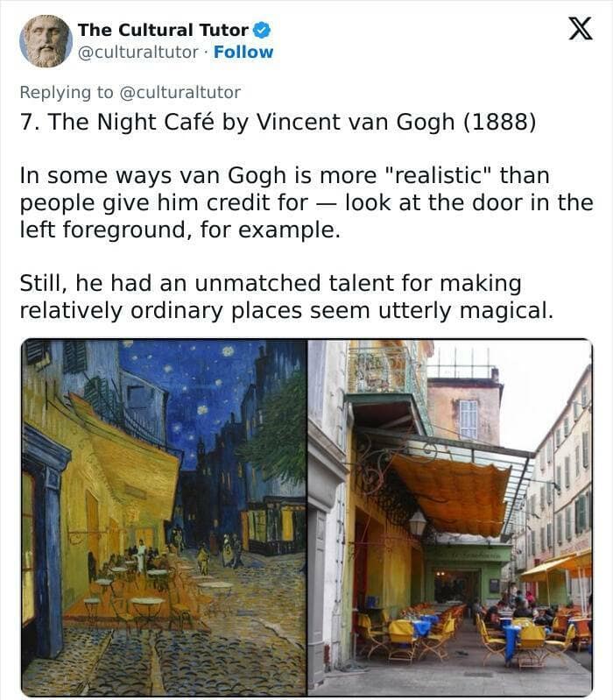
Task: Click the blue verified badge
Action: pyautogui.click(x=262, y=29)
